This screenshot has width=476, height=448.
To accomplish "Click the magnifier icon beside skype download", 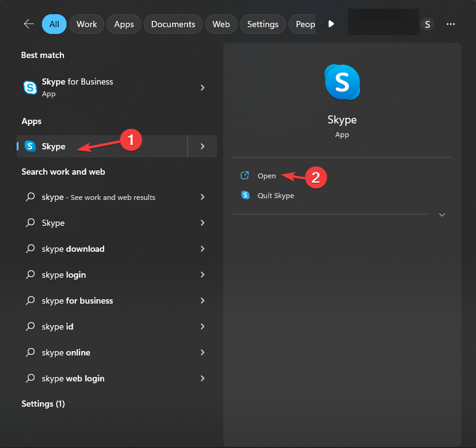I will pos(30,249).
